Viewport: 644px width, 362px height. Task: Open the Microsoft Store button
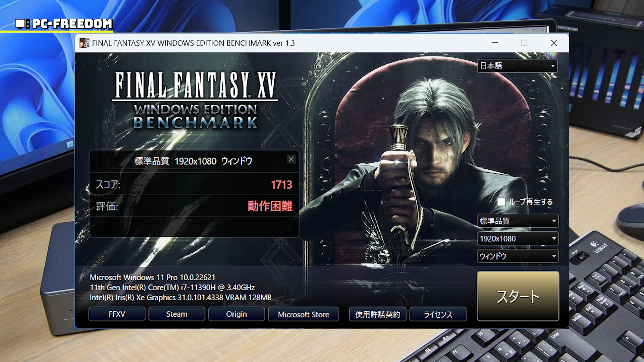(303, 314)
